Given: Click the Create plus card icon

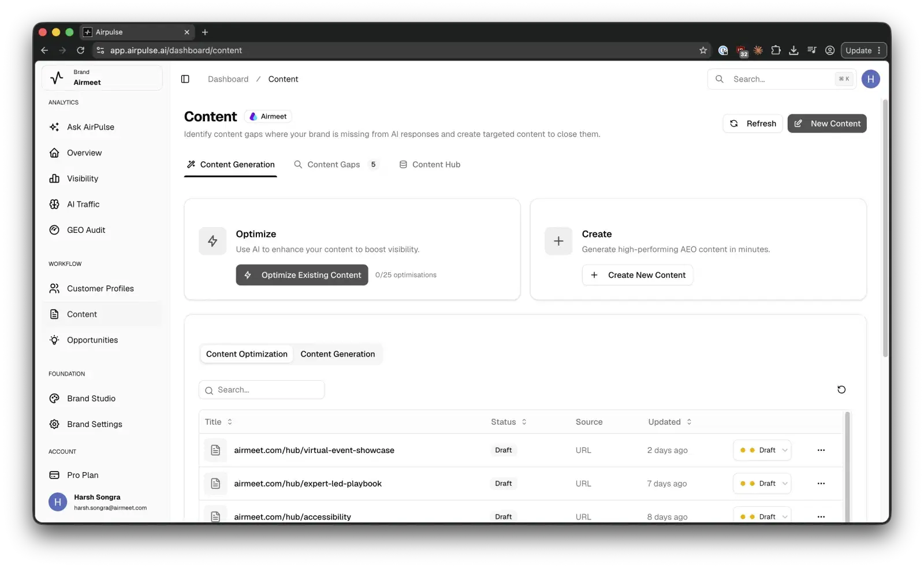Looking at the screenshot, I should (558, 241).
